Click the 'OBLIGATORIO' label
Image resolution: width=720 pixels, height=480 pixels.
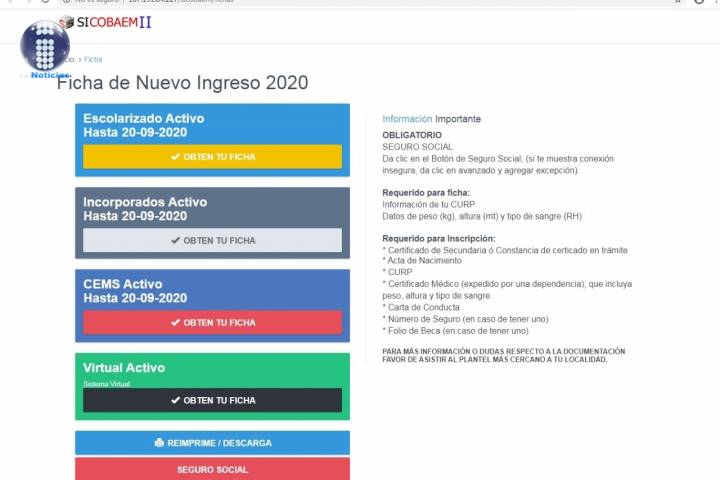tap(411, 135)
